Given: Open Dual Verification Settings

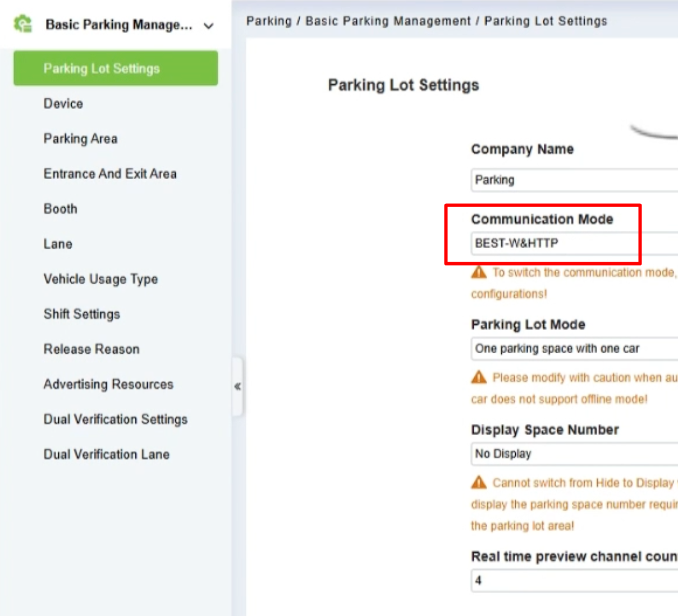Looking at the screenshot, I should click(116, 419).
